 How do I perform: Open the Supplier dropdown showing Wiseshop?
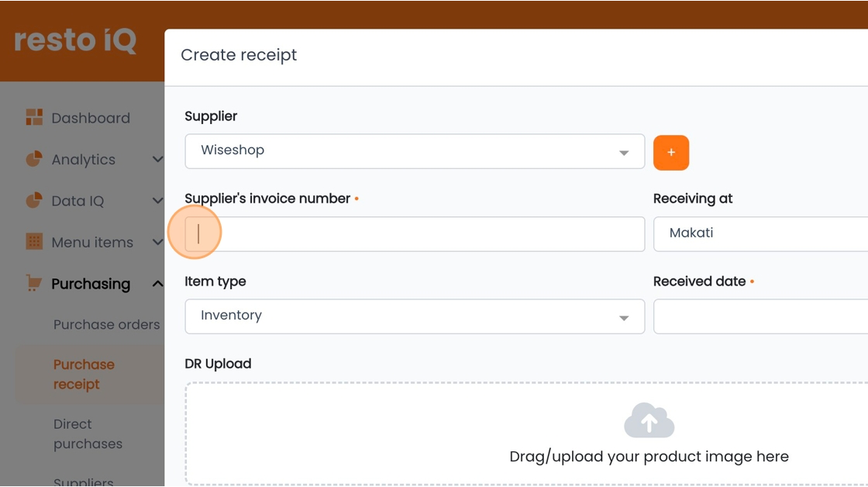pos(415,151)
